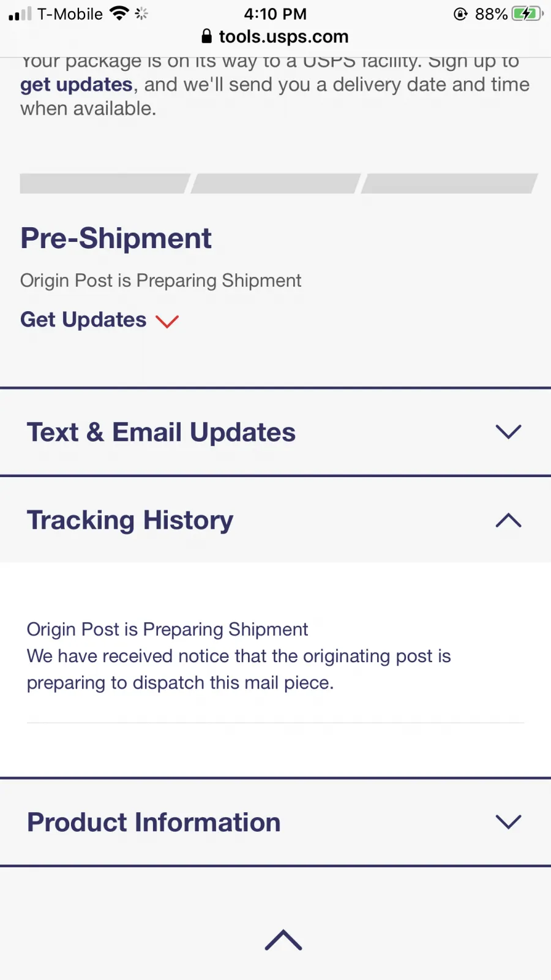Tap the orientation lock status icon

460,13
